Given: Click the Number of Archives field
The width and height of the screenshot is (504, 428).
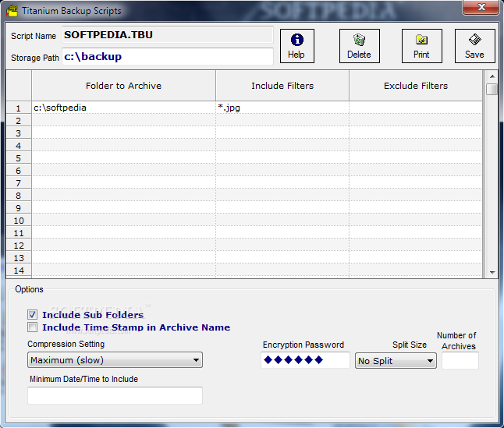Looking at the screenshot, I should pos(460,360).
